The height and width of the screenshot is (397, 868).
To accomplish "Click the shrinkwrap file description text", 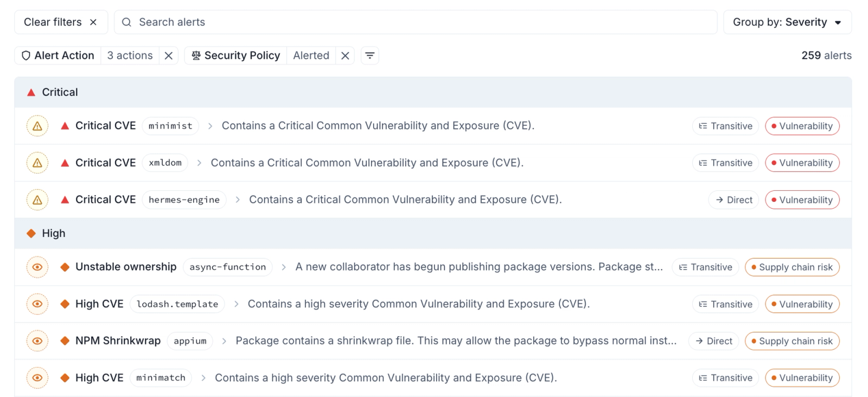I will tap(456, 341).
